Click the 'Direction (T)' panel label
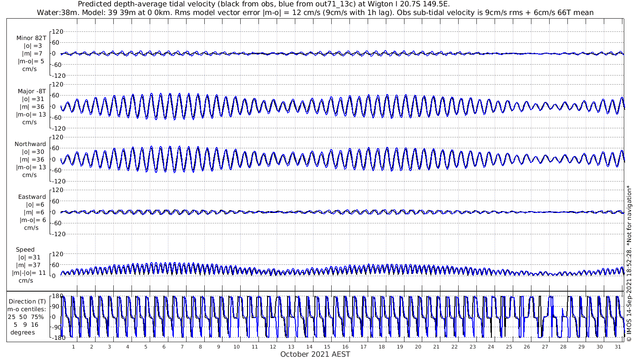This screenshot has height=364, width=637. [x=28, y=301]
